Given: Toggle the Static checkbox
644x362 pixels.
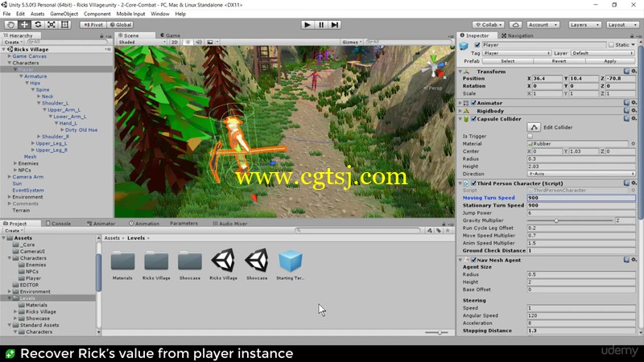Looking at the screenshot, I should click(611, 45).
